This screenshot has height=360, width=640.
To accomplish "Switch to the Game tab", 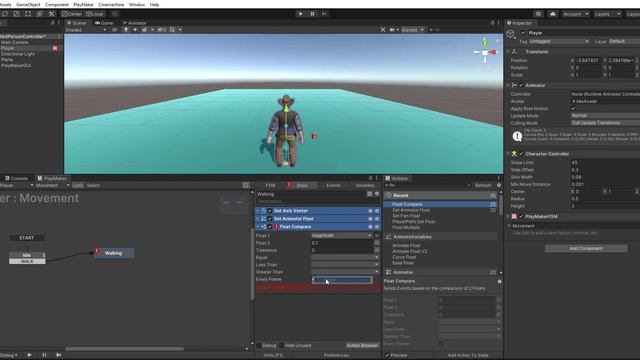I will [x=104, y=23].
